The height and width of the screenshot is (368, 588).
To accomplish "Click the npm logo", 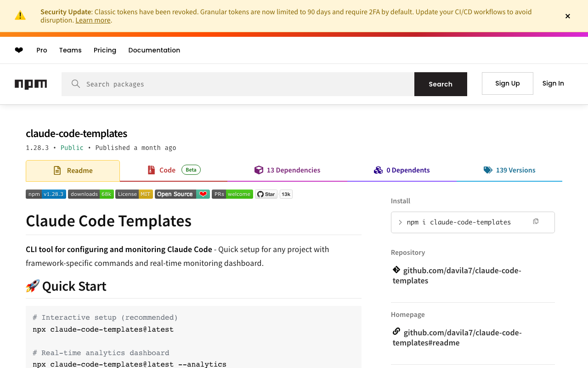I will (31, 84).
